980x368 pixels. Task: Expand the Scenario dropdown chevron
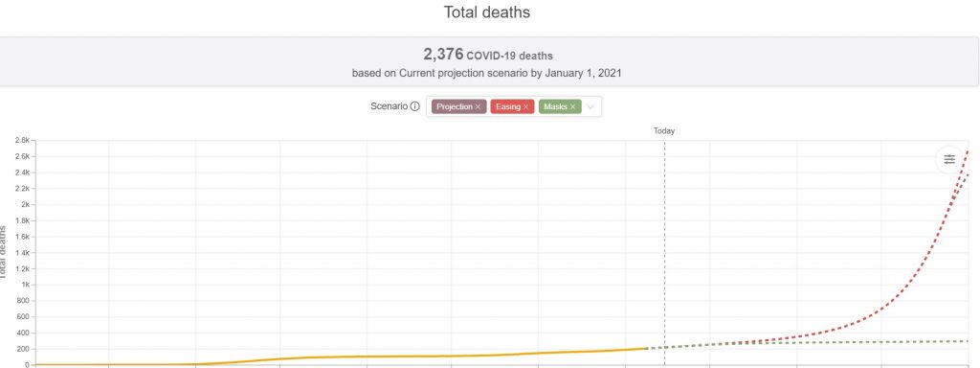[x=590, y=107]
